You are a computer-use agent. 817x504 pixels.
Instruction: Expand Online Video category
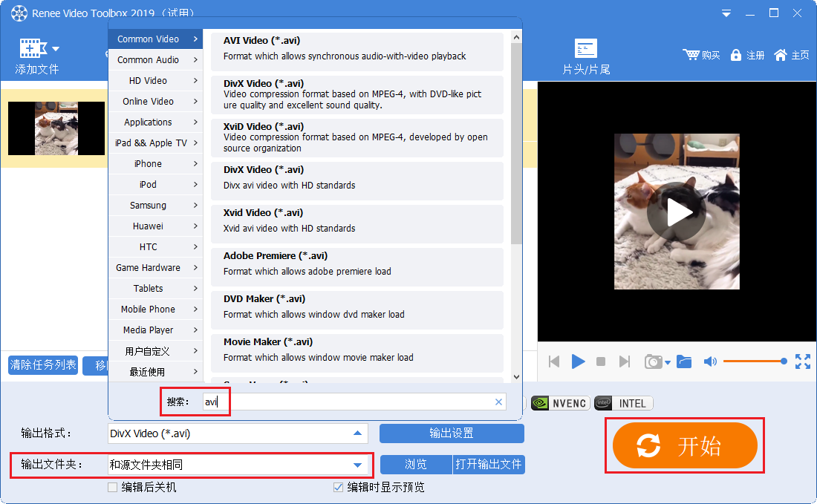tap(155, 102)
